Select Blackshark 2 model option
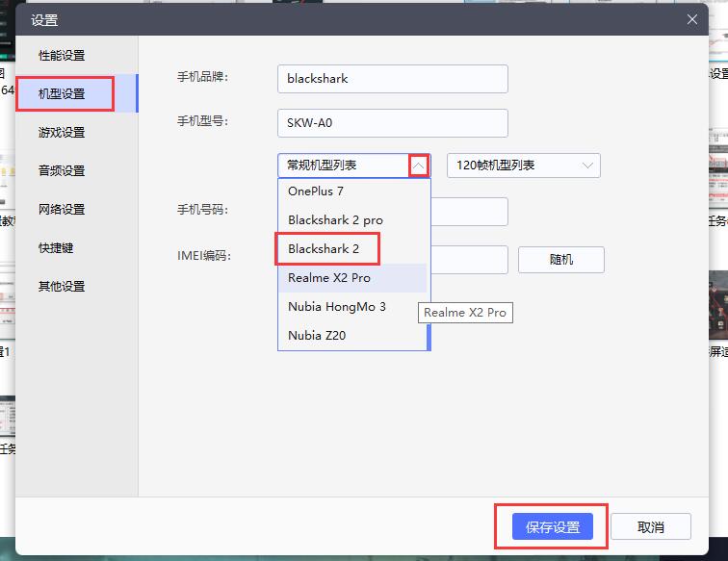This screenshot has width=728, height=561. click(352, 248)
